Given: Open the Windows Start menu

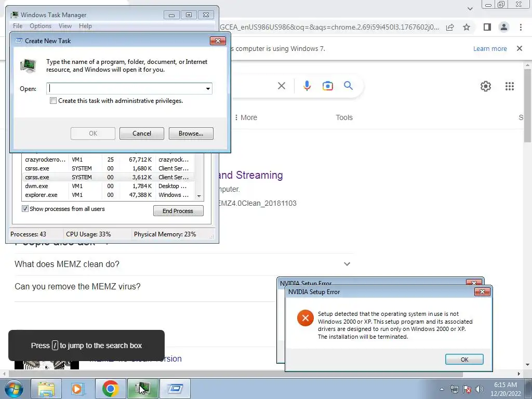Looking at the screenshot, I should tap(14, 389).
